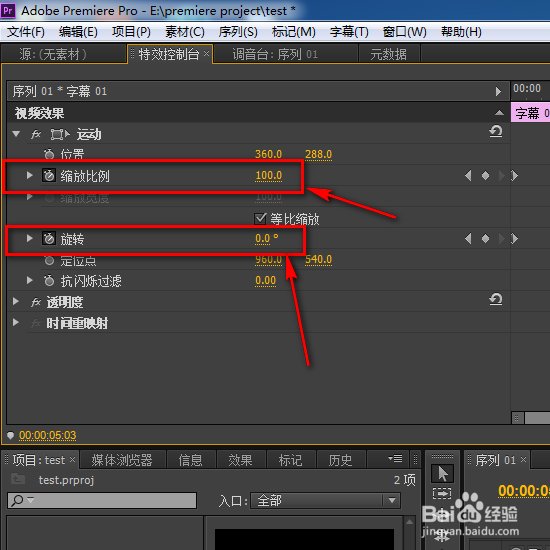
Task: Select the Selection arrow tool
Action: 442,474
